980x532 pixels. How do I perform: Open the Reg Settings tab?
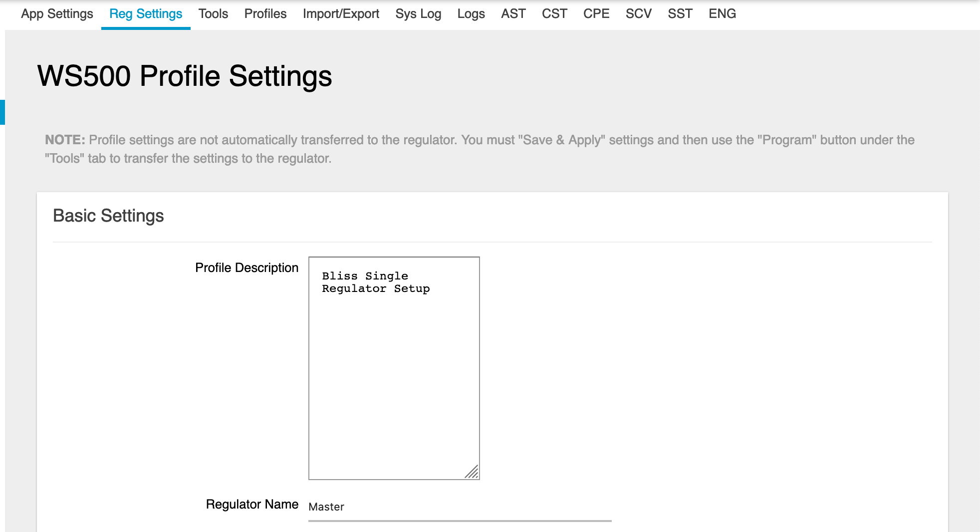[x=145, y=13]
